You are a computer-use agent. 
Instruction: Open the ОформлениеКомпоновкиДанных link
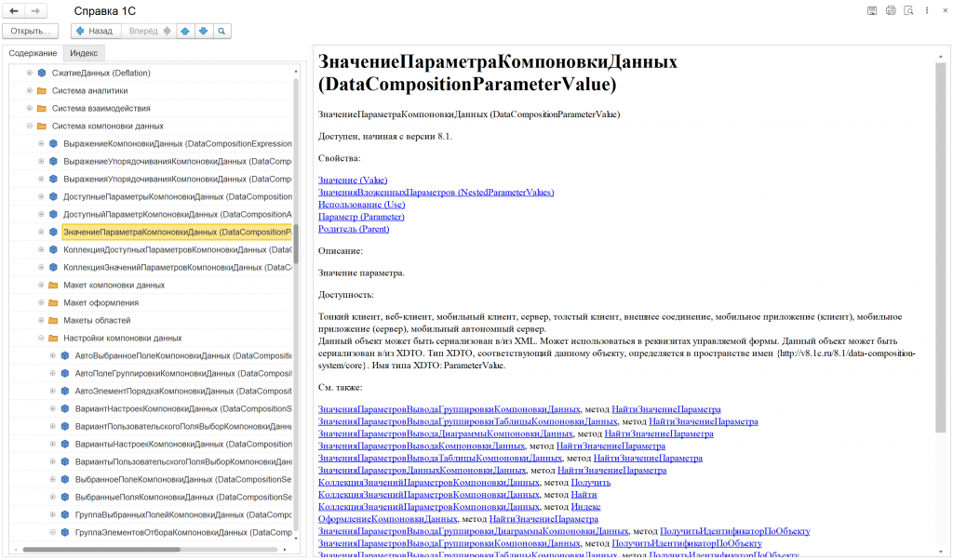pyautogui.click(x=387, y=519)
